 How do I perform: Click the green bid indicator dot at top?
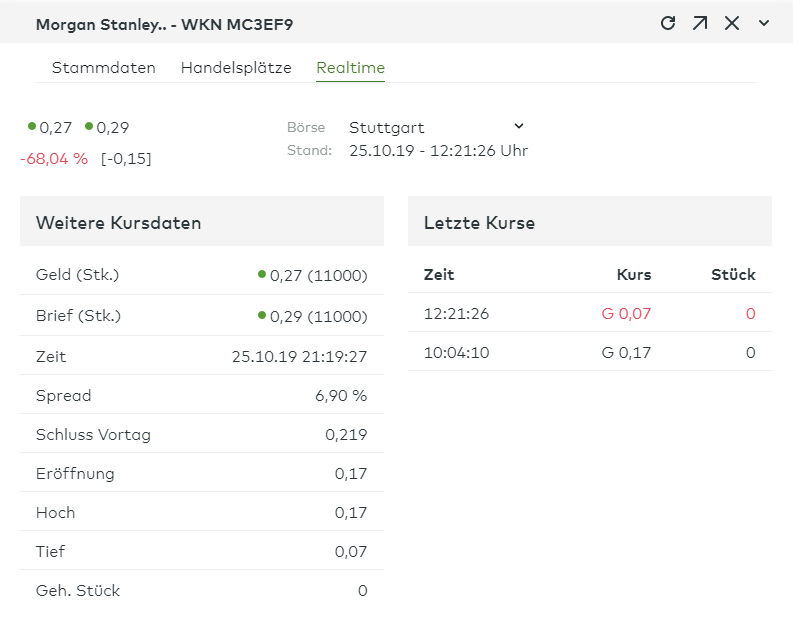(32, 127)
